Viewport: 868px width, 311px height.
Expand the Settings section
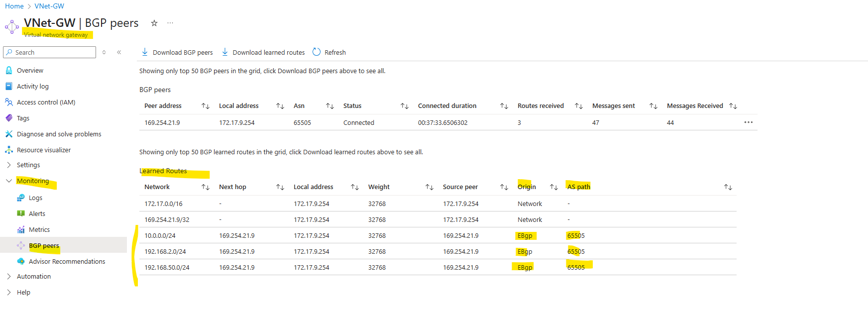tap(28, 165)
